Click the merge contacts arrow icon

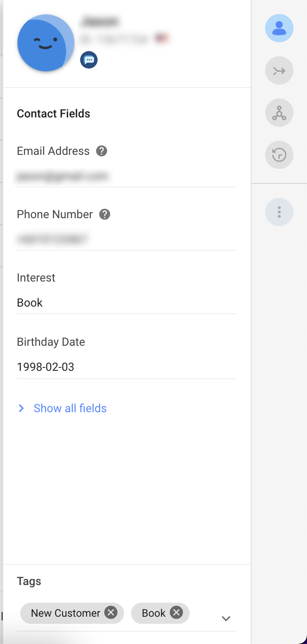279,70
